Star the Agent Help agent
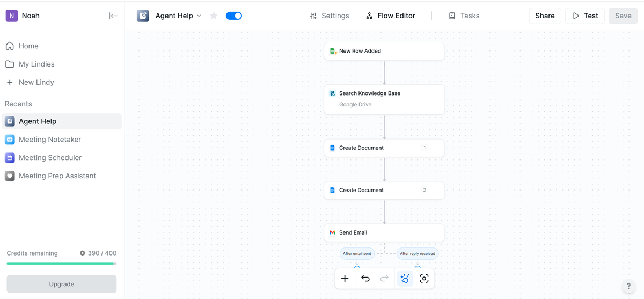 tap(214, 16)
